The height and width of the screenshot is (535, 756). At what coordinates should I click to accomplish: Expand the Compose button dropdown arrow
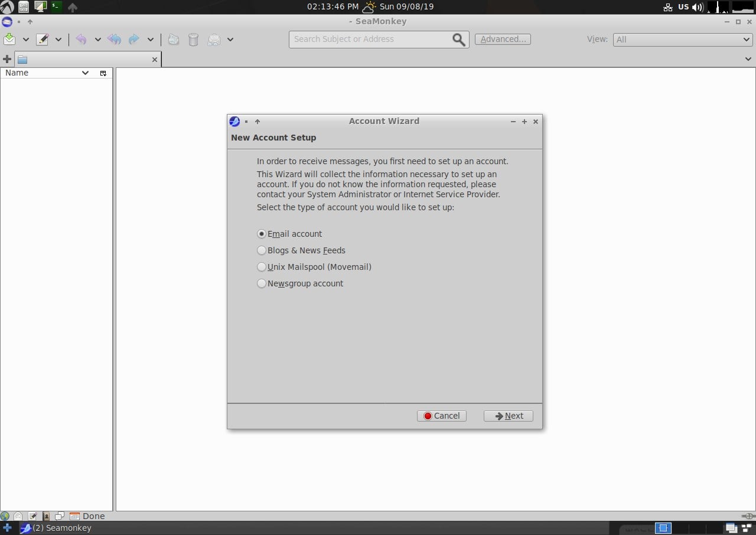point(58,40)
